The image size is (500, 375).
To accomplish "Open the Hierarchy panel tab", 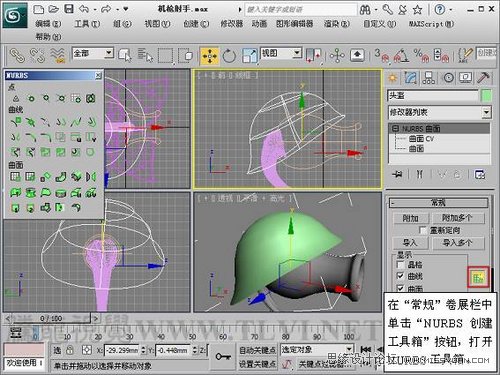I will (428, 78).
